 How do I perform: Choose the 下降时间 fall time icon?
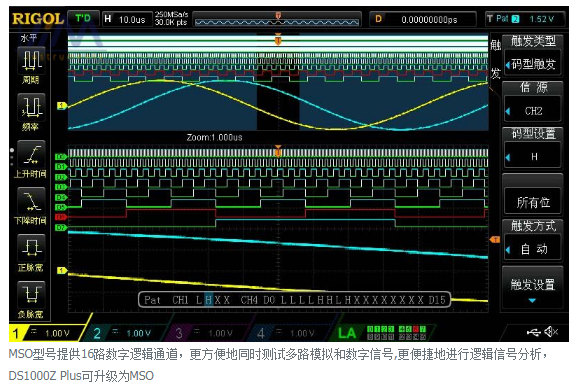32,201
